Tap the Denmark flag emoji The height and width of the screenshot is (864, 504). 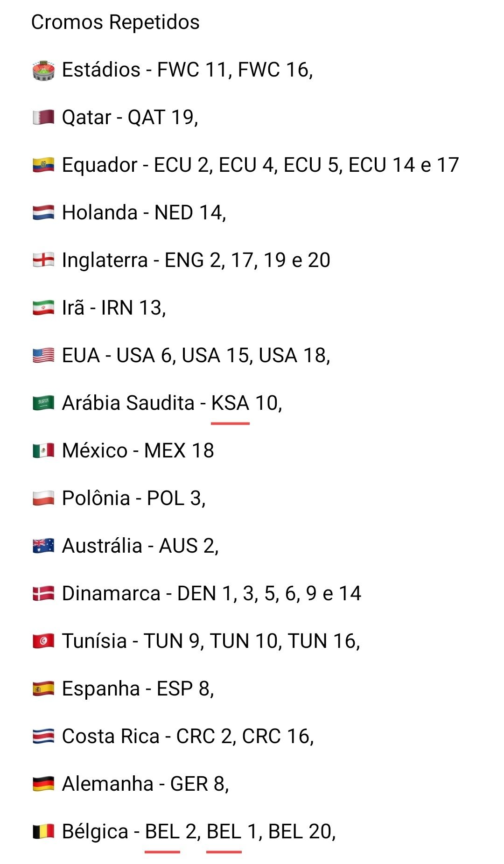pos(43,594)
